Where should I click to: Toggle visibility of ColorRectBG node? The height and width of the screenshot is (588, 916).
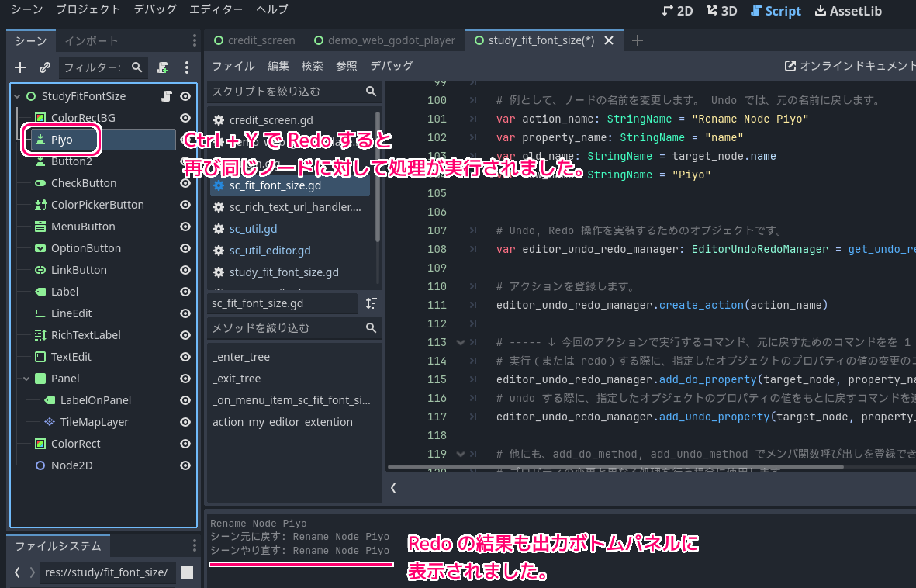click(185, 118)
